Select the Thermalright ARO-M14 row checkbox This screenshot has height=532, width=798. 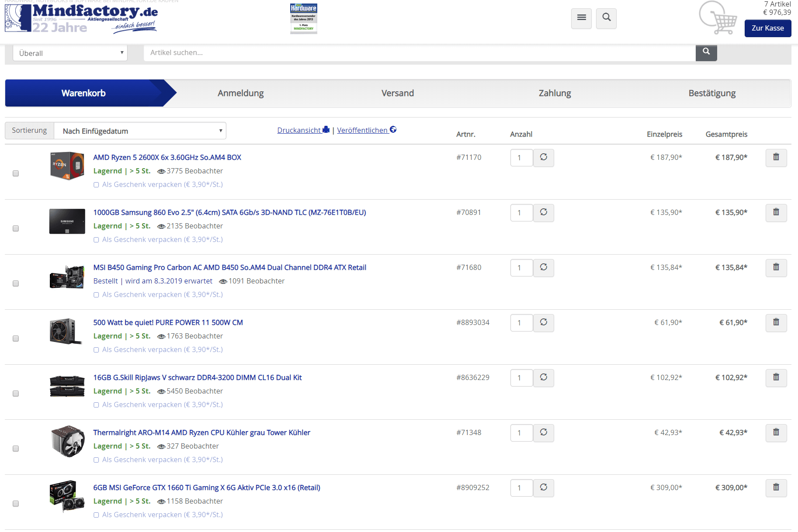(x=16, y=449)
